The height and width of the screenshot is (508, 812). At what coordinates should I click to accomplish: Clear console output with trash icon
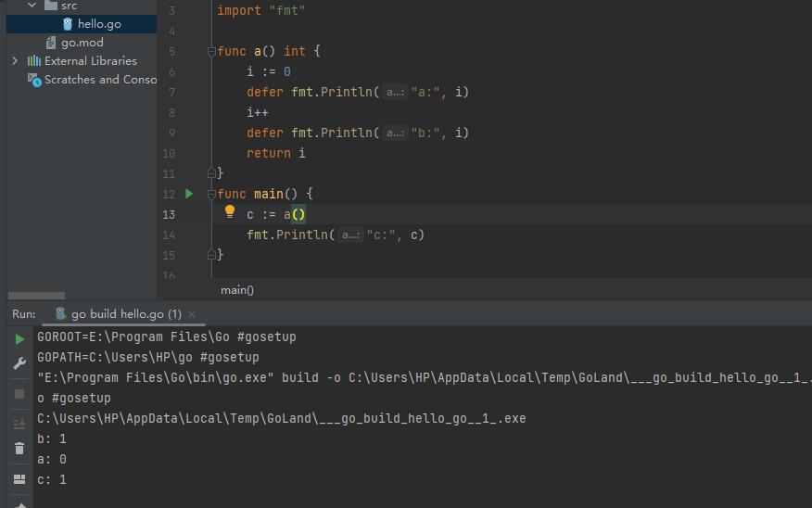click(x=19, y=449)
